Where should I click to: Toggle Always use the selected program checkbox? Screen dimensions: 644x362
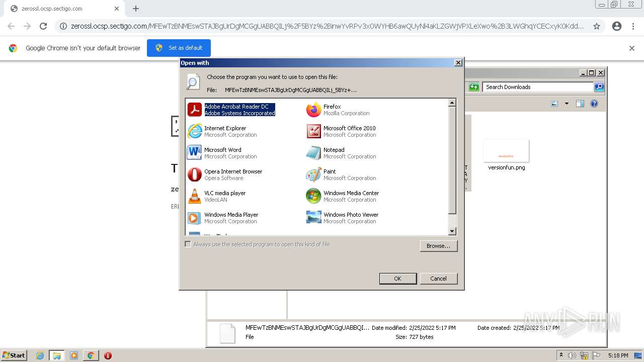point(188,244)
